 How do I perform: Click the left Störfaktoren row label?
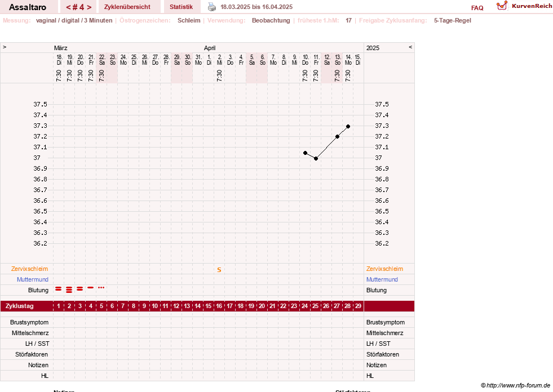[x=32, y=354]
